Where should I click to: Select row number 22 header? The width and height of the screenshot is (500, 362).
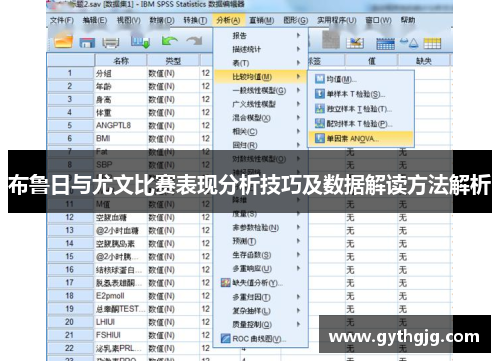point(70,348)
